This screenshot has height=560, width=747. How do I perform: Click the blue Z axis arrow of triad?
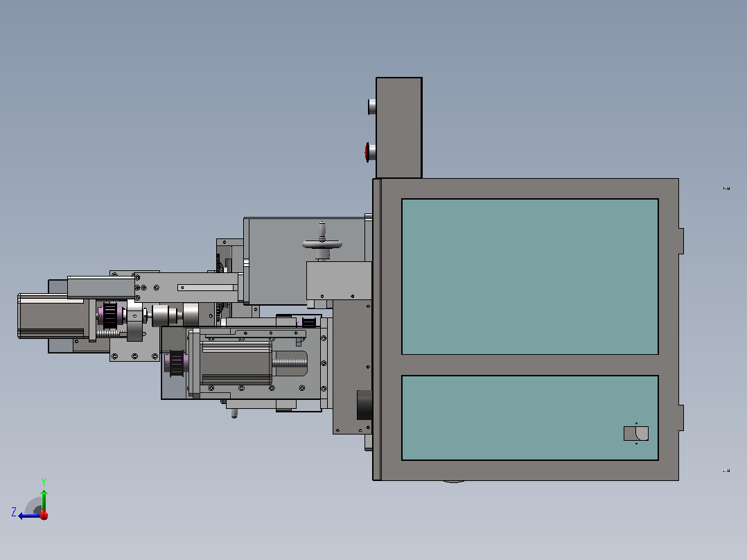[x=28, y=516]
